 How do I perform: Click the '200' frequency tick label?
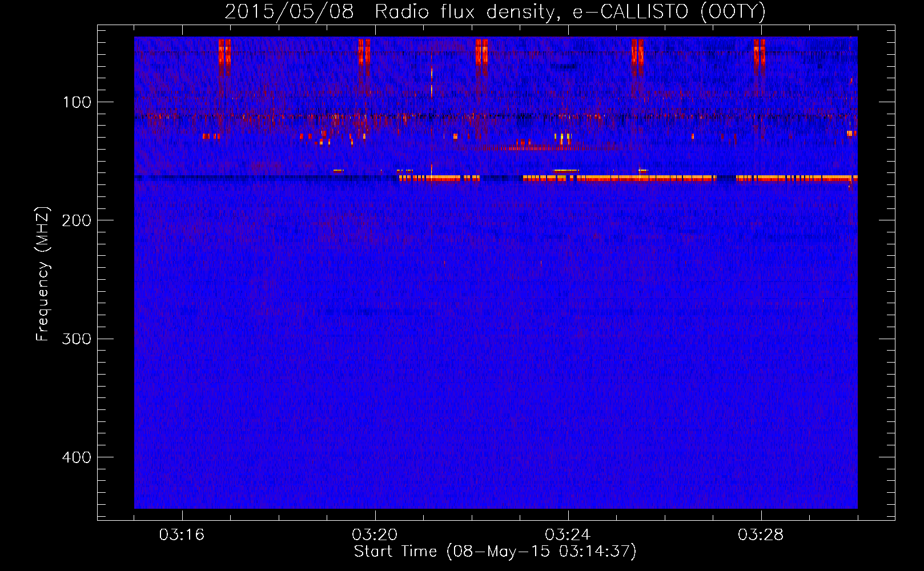77,220
